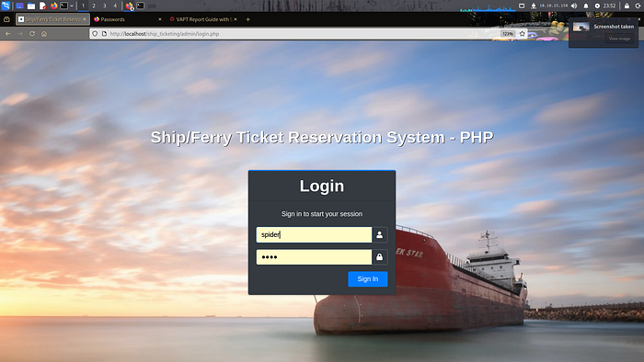This screenshot has width=644, height=362.
Task: Open the terminal emulator launcher
Action: 64,6
